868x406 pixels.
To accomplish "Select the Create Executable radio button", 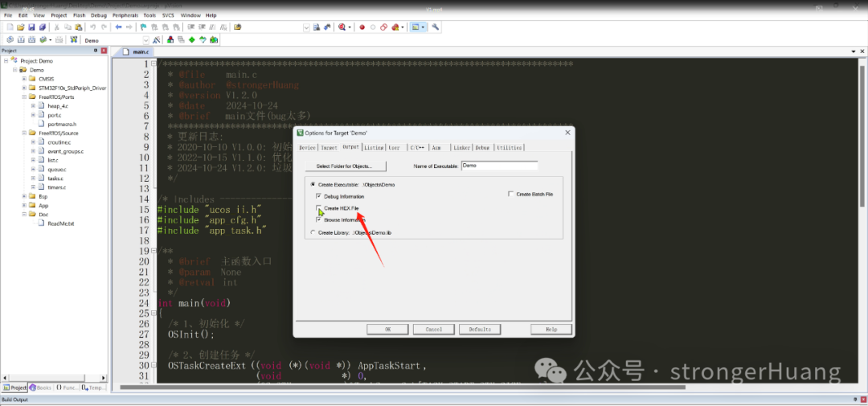I will point(313,184).
